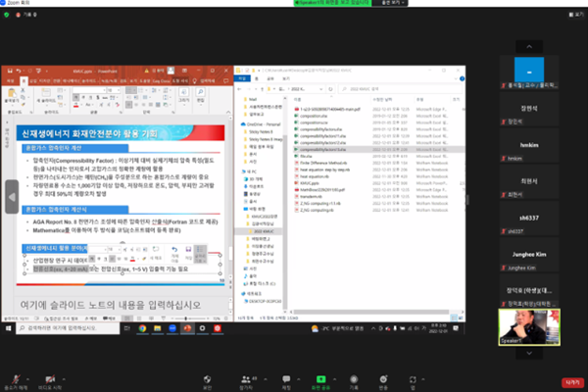Viewport: 588px width, 392px height.
Task: Open the Zoom security shield icon
Action: [x=207, y=379]
